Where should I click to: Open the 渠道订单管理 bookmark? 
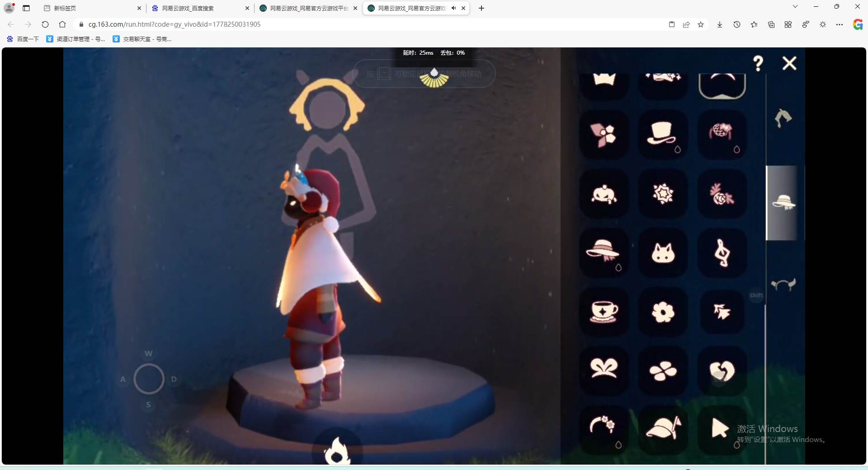click(76, 39)
